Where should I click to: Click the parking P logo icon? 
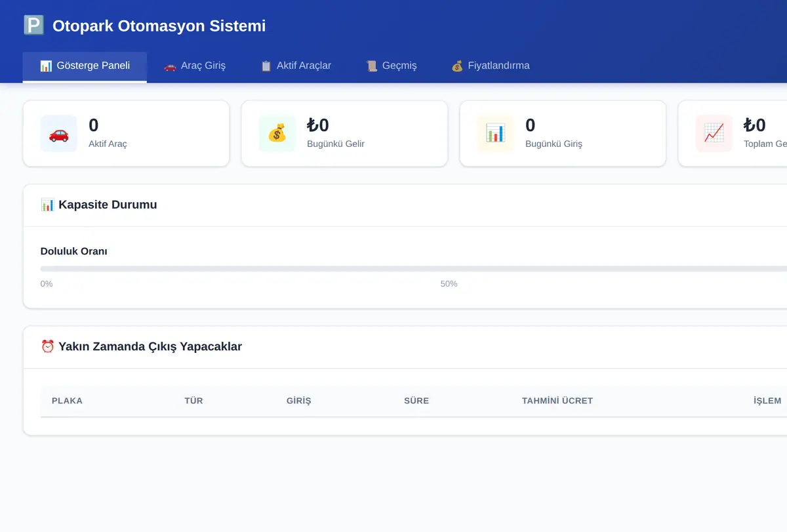33,26
